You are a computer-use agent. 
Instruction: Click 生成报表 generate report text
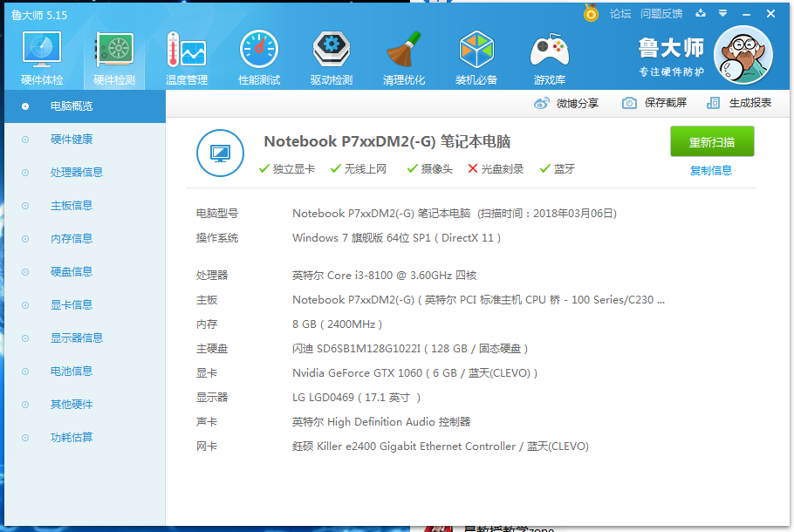[750, 103]
